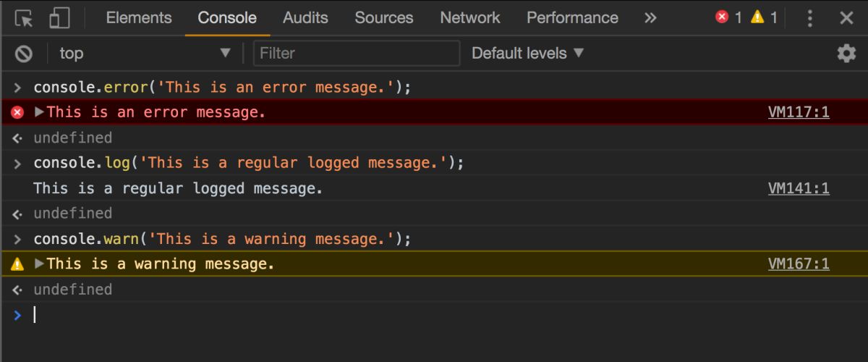Screen dimensions: 868x362
Task: Open the top context dropdown
Action: click(x=145, y=53)
